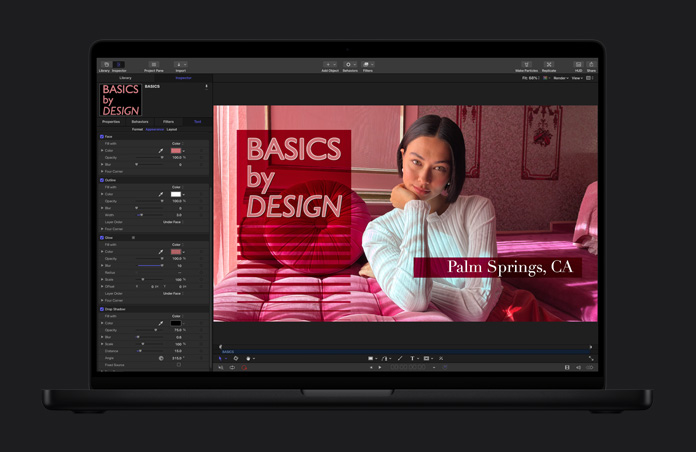Turn off the Drop Shadow checkbox
696x452 pixels.
coord(102,309)
